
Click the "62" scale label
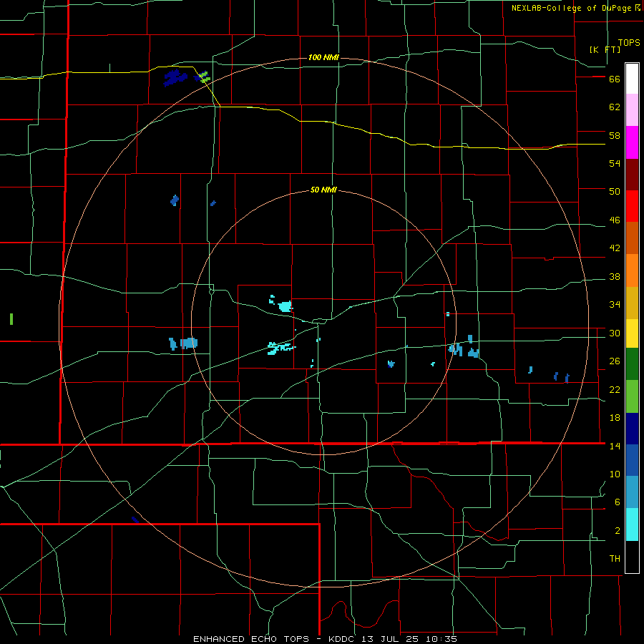615,107
